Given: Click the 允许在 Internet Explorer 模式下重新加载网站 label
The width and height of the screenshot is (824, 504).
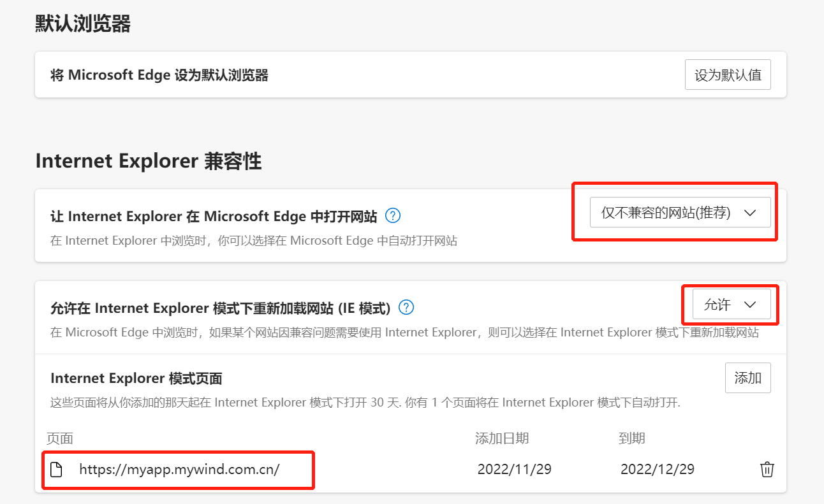Looking at the screenshot, I should [x=219, y=308].
